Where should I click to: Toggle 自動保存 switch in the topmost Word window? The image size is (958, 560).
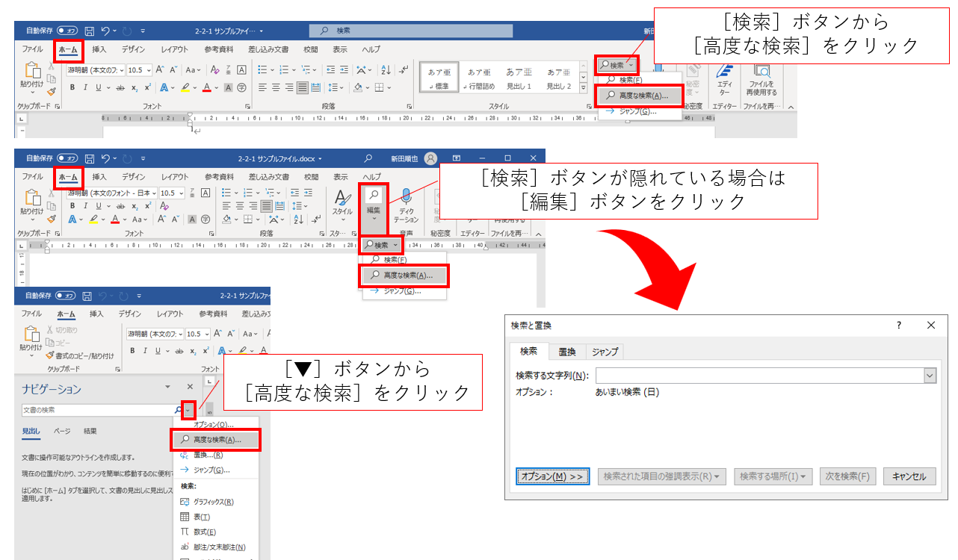tap(68, 31)
